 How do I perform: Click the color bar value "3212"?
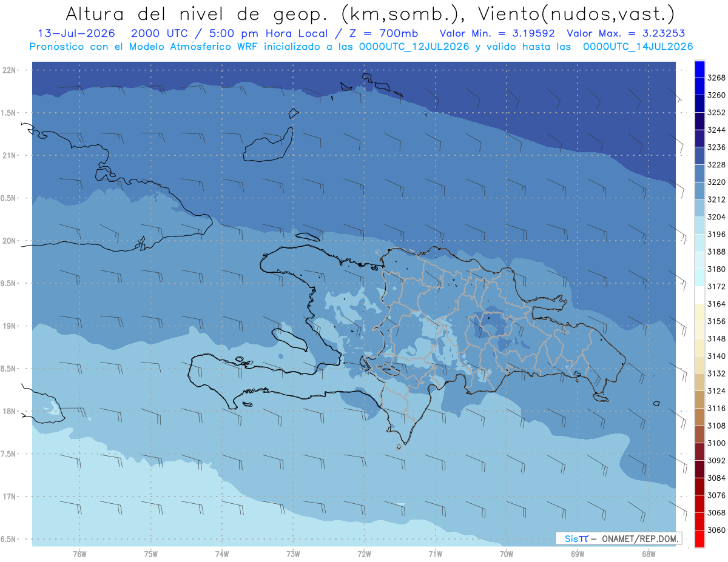coord(716,199)
